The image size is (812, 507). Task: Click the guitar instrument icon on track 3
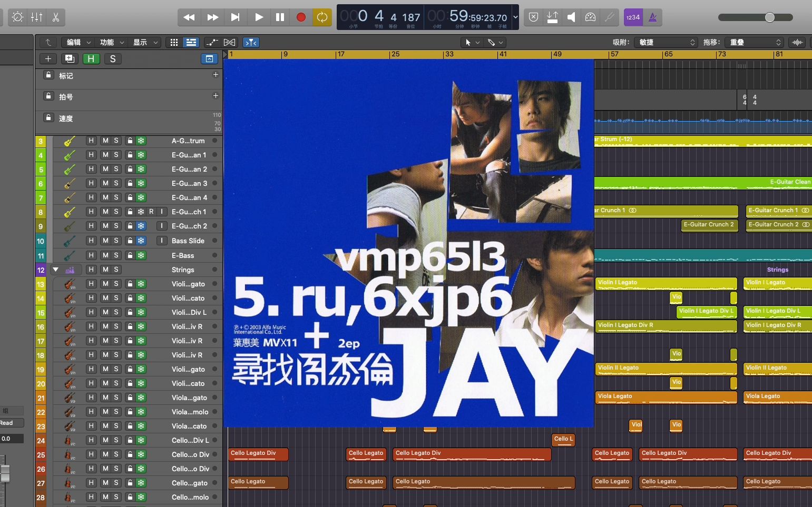[70, 141]
